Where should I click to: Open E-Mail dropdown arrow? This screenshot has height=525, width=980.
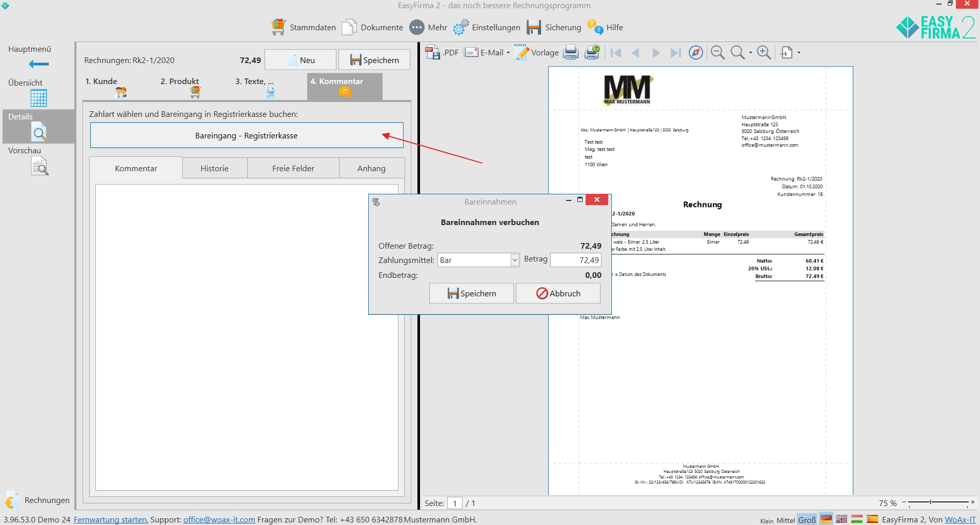(x=508, y=52)
